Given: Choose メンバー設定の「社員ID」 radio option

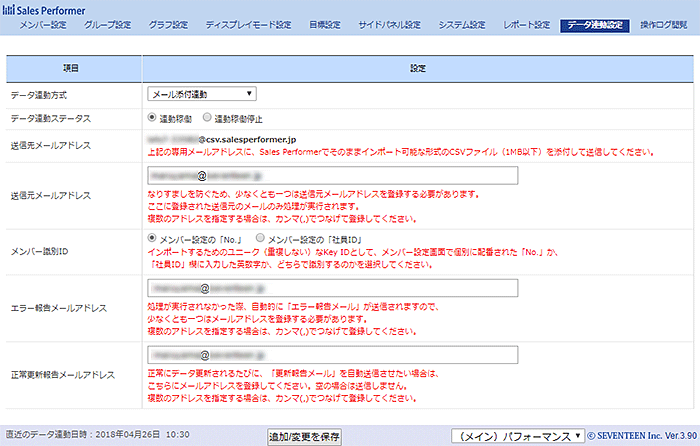Looking at the screenshot, I should point(260,239).
